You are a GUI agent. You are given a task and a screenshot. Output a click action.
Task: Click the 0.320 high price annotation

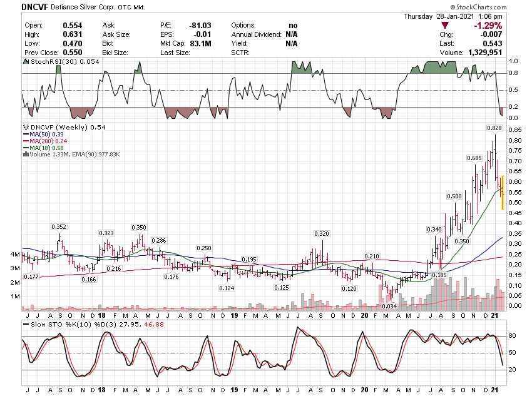[x=322, y=233]
